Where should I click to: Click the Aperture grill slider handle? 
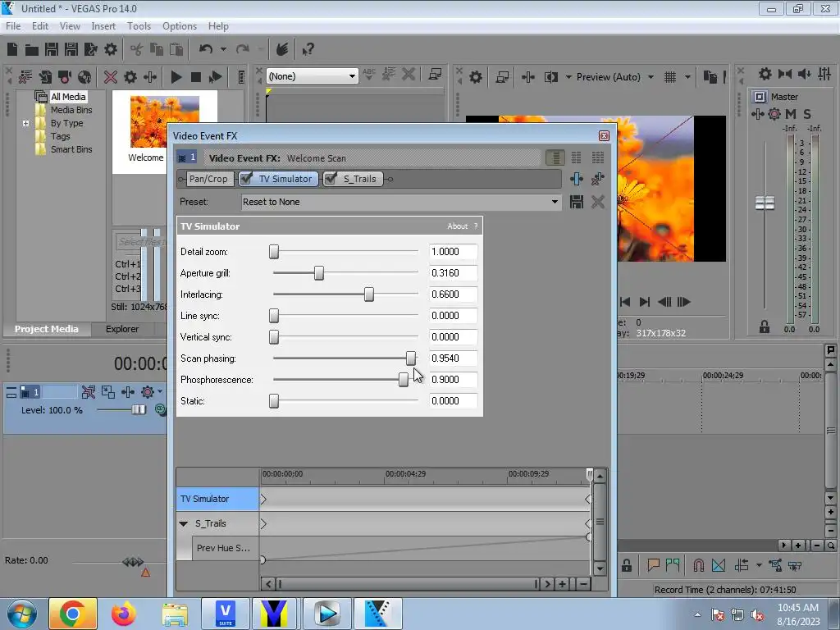[x=319, y=272]
